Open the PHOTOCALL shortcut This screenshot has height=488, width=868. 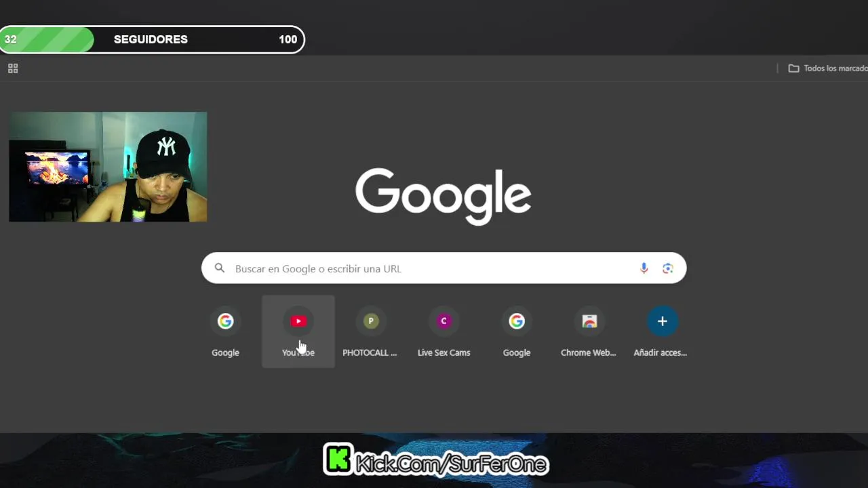pos(370,331)
